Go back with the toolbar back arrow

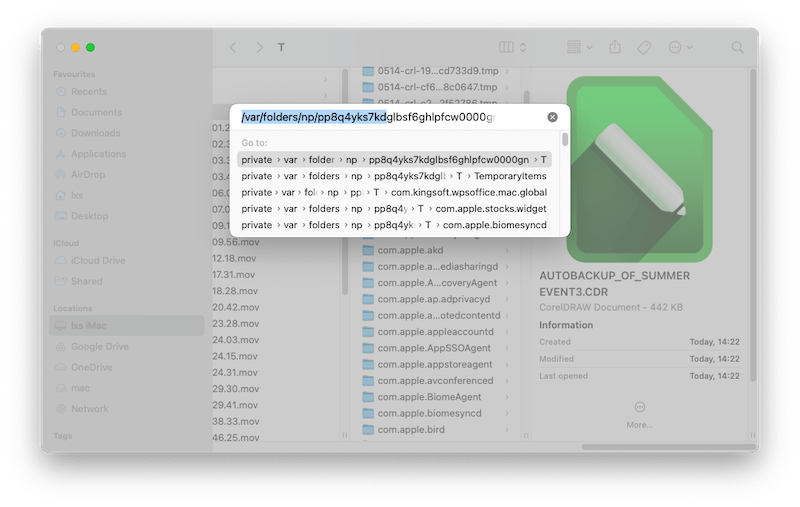[x=233, y=47]
